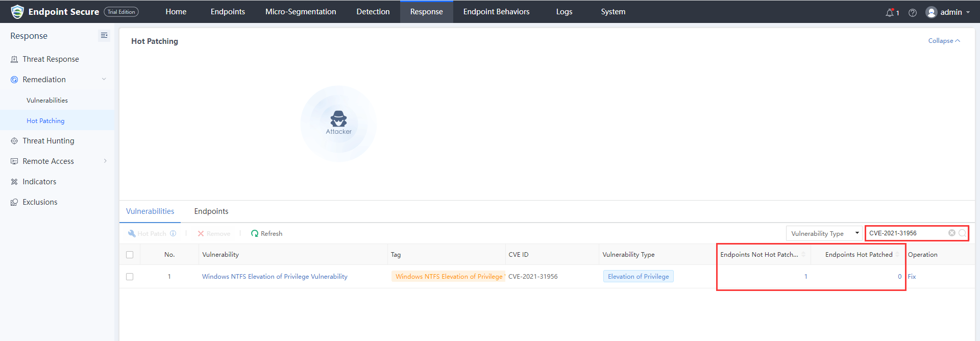Collapse the sidebar using the menu icon
Viewport: 980px width, 341px height.
pos(104,35)
